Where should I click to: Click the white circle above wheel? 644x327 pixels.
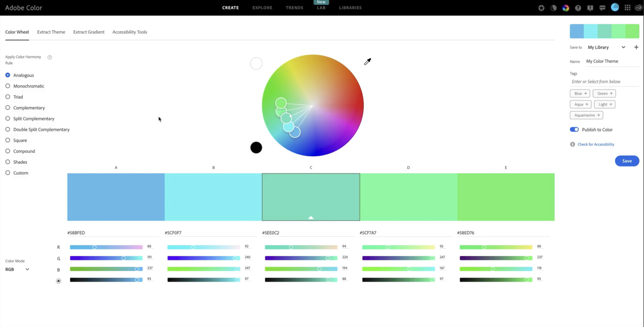[x=256, y=63]
